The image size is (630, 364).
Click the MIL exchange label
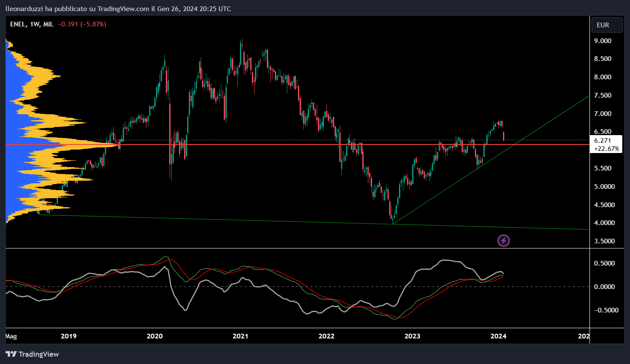tap(48, 24)
